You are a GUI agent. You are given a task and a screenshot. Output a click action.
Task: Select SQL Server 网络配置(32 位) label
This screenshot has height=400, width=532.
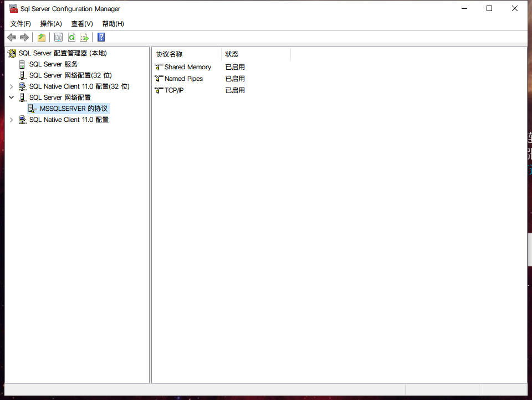(x=70, y=75)
